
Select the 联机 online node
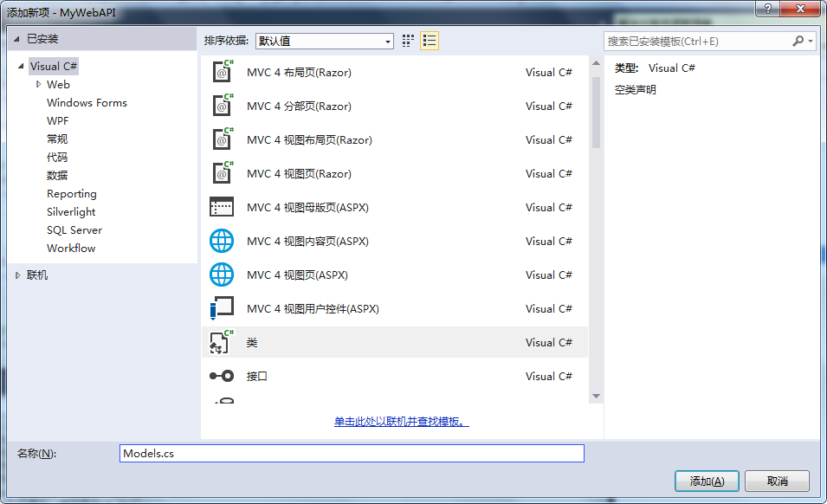point(37,275)
